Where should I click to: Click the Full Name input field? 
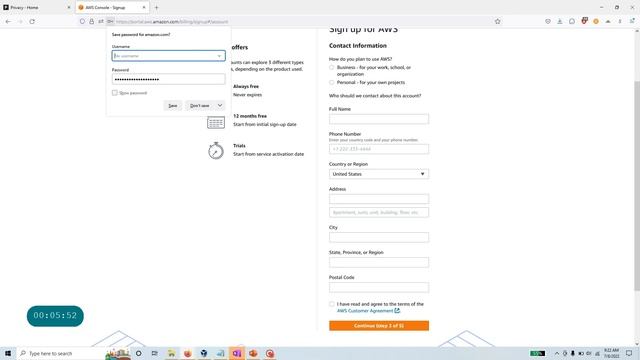(379, 119)
